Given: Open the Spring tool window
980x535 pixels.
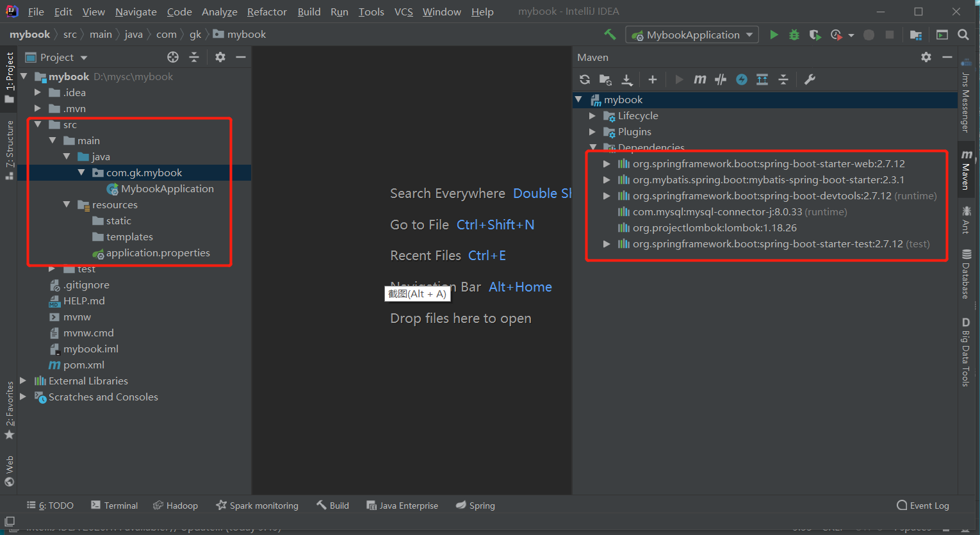Looking at the screenshot, I should [475, 506].
